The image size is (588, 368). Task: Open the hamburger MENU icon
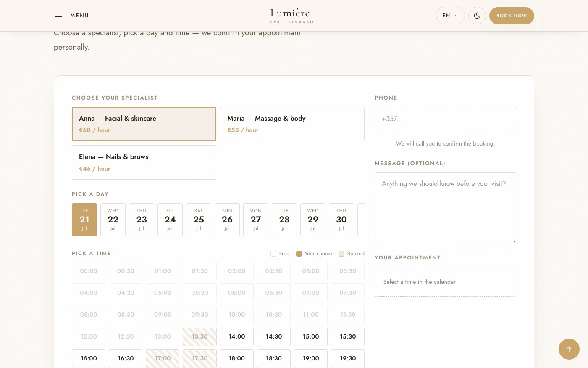[60, 16]
